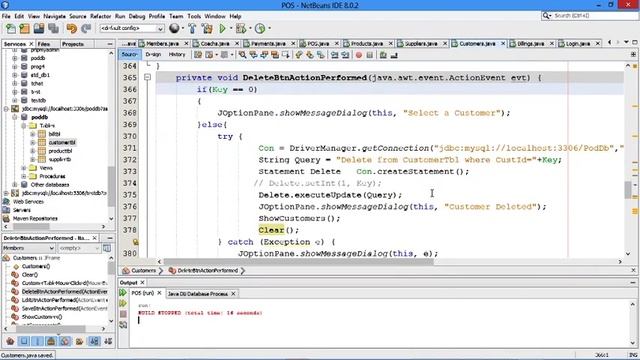Click the editor vertical scrollbar thumb
Viewport: 640px width, 360px height.
(628, 190)
